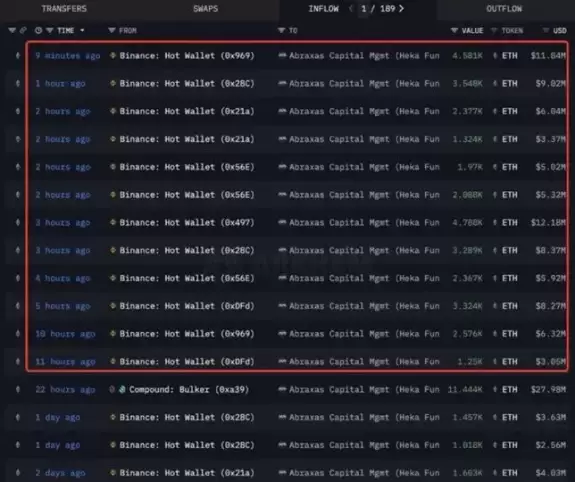Click ETH token icon in $27.98M row
Viewport: 575px width, 482px height.
pyautogui.click(x=495, y=390)
